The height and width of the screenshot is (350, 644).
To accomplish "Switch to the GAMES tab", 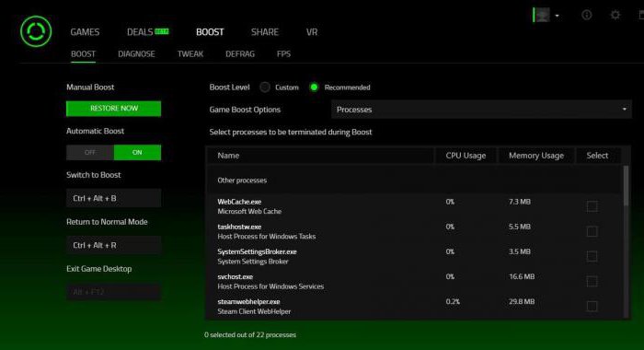I will 85,32.
